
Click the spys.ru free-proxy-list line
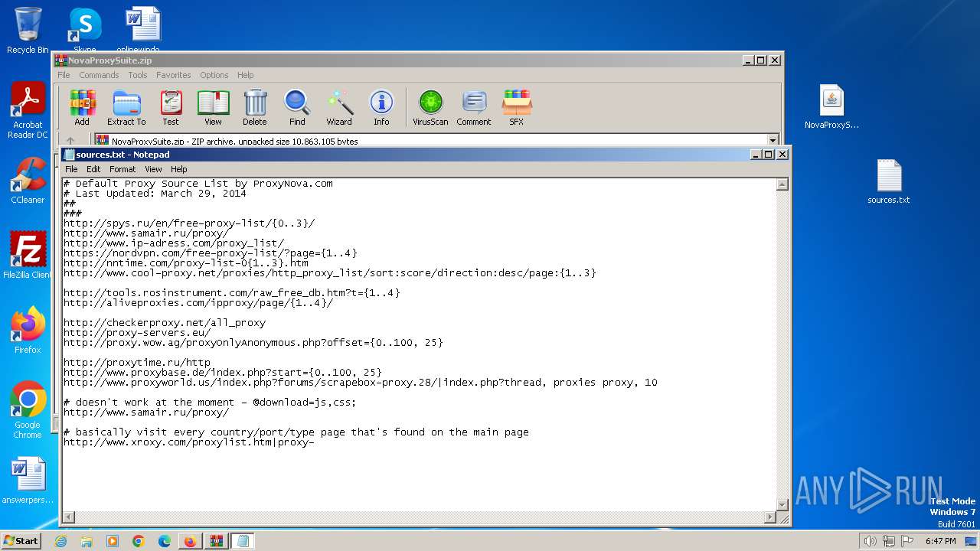pyautogui.click(x=189, y=223)
